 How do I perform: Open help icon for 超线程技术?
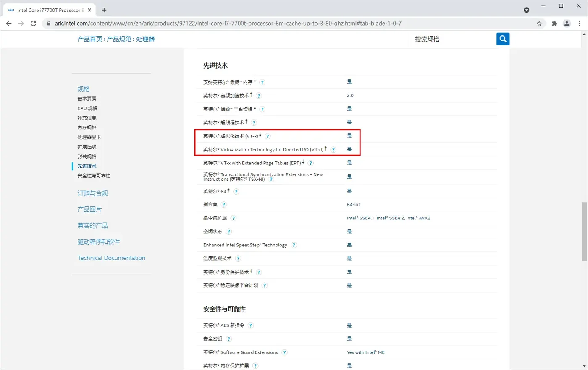coord(254,123)
